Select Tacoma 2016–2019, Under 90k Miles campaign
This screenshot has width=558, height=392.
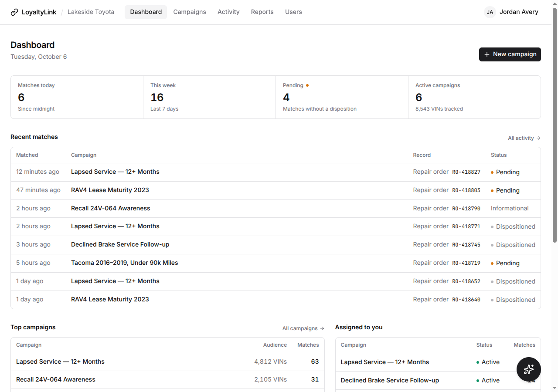125,263
